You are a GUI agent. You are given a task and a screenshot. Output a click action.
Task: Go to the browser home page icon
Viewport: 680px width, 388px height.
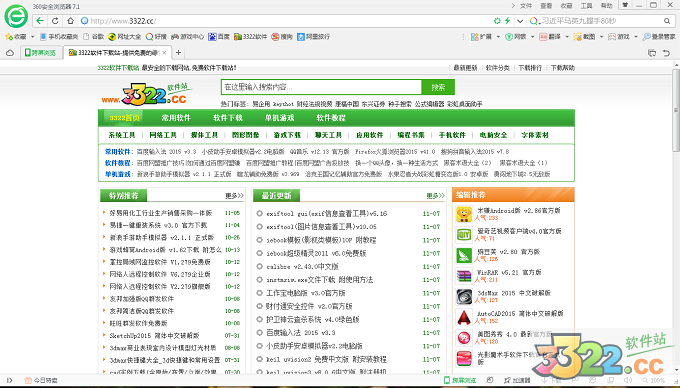pyautogui.click(x=70, y=20)
